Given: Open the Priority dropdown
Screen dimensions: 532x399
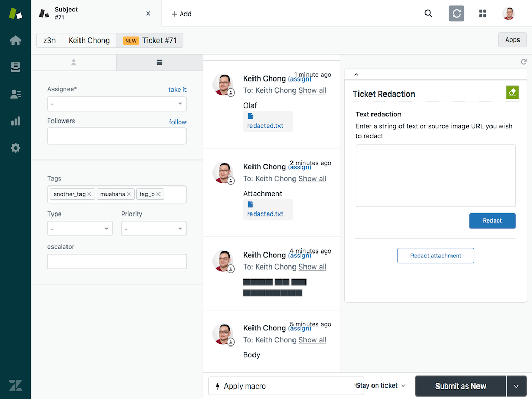Looking at the screenshot, I should (x=153, y=229).
